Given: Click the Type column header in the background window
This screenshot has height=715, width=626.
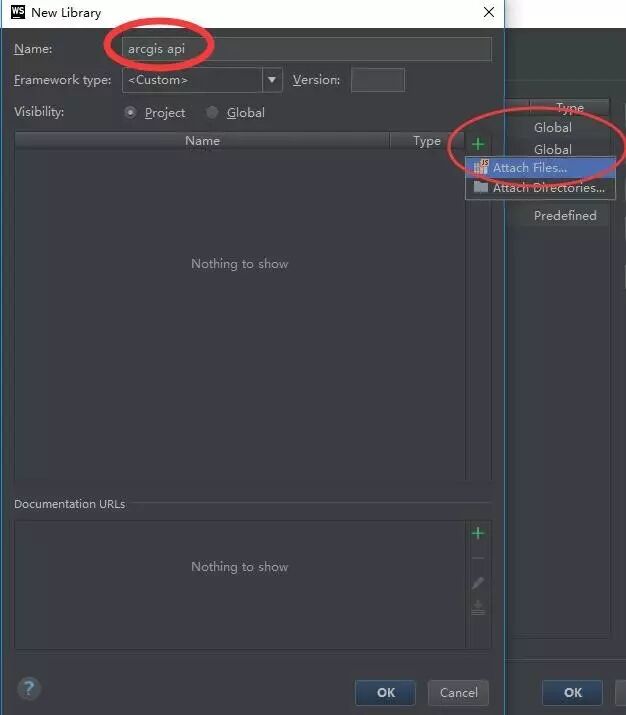Looking at the screenshot, I should point(570,108).
